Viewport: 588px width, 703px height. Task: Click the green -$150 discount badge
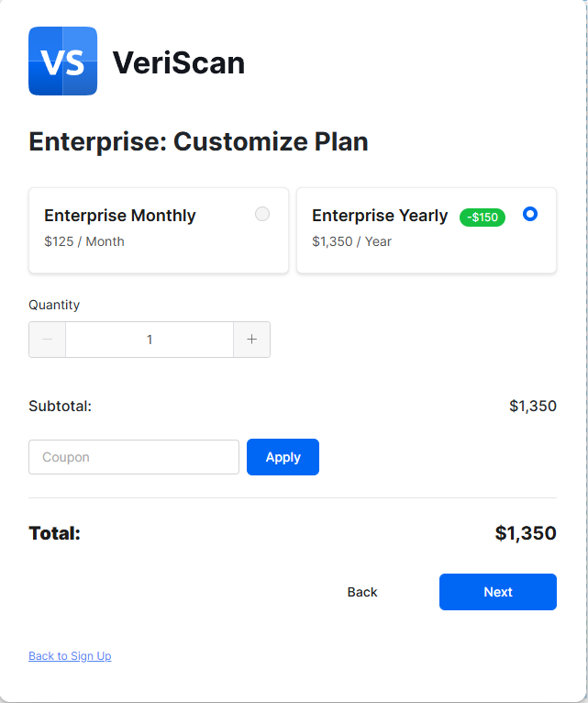point(483,218)
